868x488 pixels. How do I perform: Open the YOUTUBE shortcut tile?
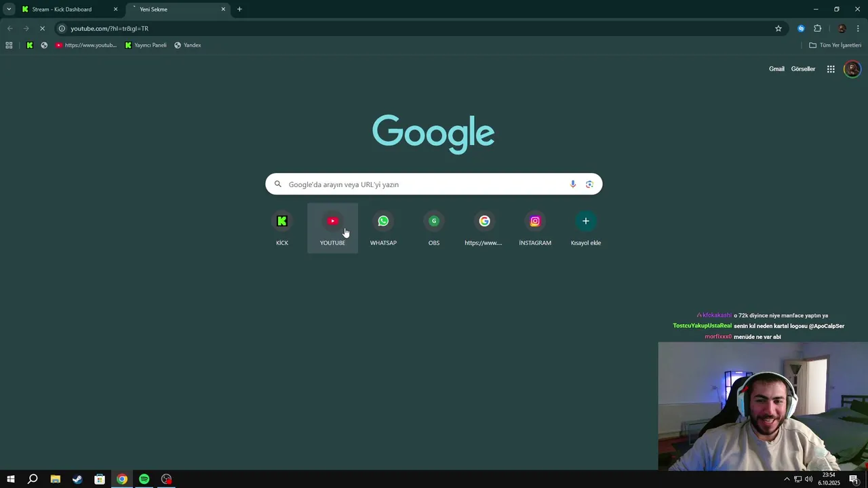(x=332, y=228)
